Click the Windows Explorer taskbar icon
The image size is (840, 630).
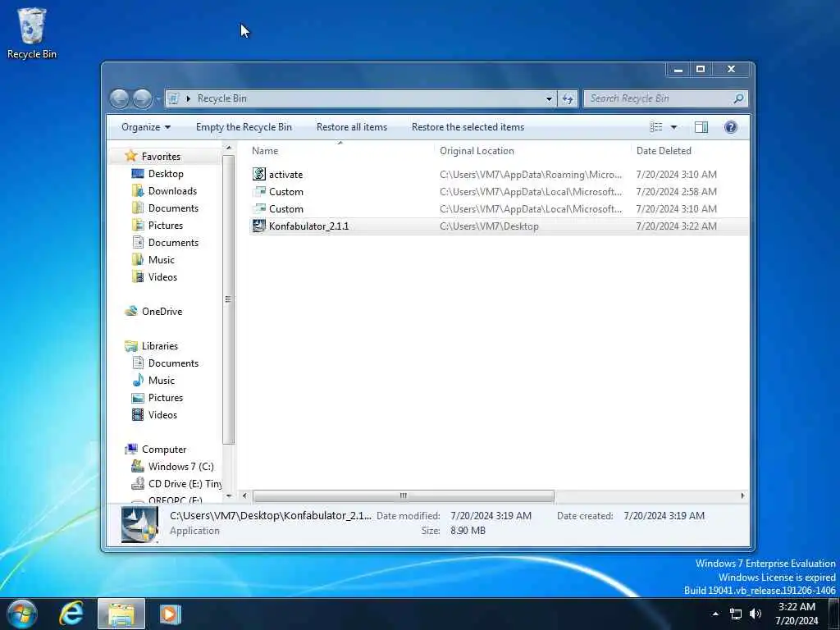[x=121, y=614]
